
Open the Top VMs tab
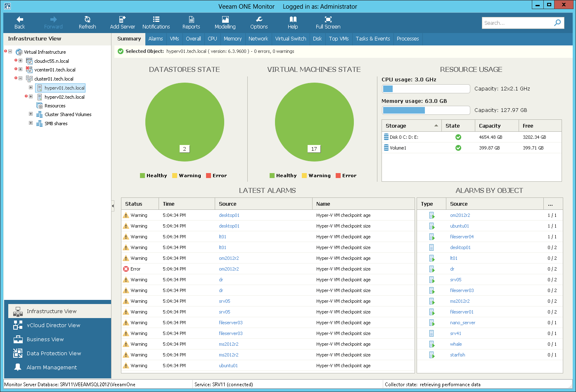[339, 39]
